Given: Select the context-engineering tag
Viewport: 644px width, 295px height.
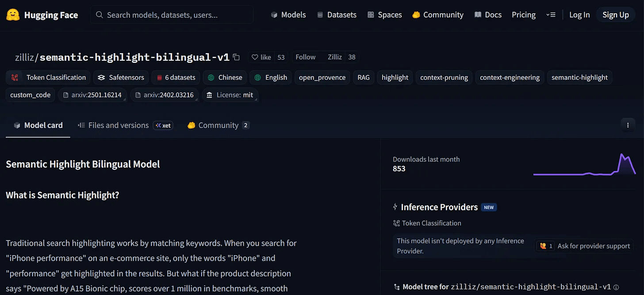Looking at the screenshot, I should (510, 77).
